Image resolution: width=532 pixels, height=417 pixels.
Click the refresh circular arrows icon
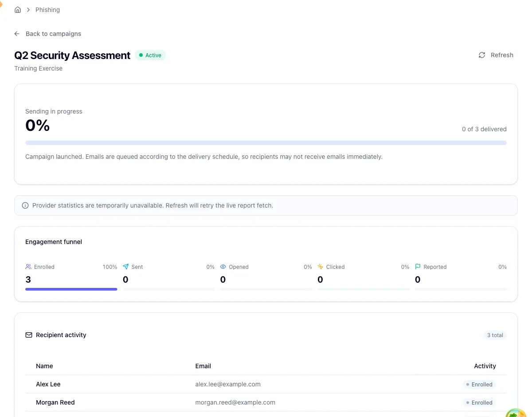tap(482, 55)
